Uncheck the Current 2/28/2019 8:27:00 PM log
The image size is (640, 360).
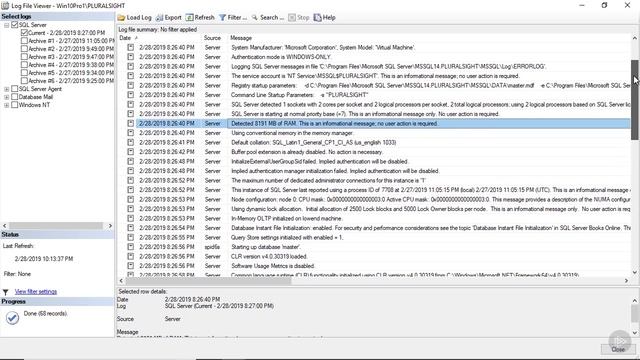pyautogui.click(x=24, y=33)
